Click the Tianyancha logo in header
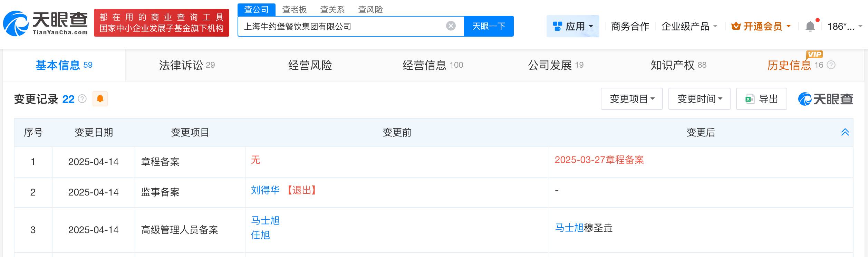868x257 pixels. tap(46, 23)
